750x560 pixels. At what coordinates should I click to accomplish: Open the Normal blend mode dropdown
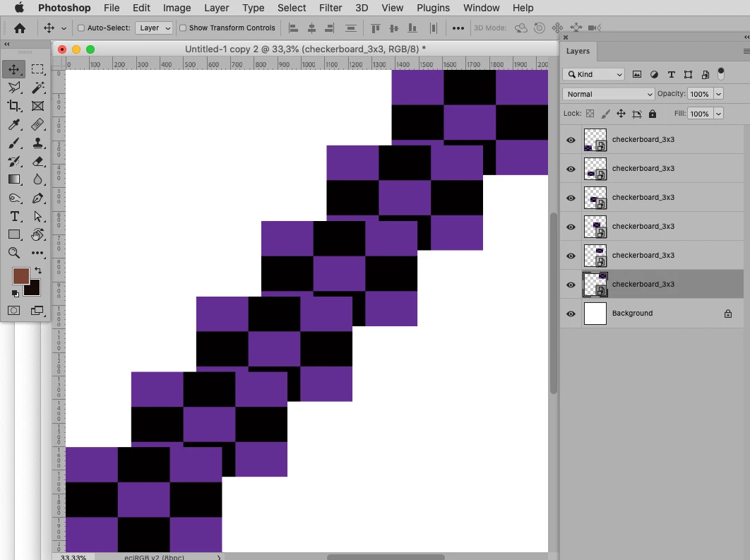[x=609, y=94]
